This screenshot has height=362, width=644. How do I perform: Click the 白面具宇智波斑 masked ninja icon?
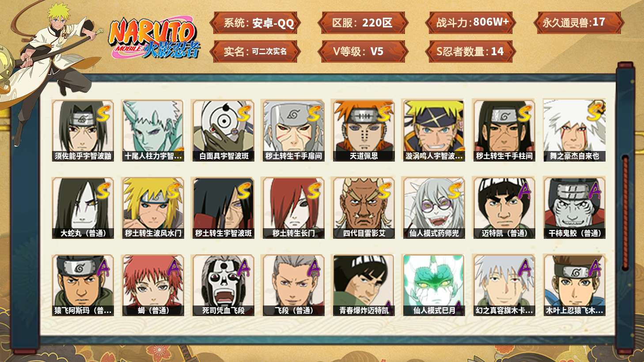223,130
